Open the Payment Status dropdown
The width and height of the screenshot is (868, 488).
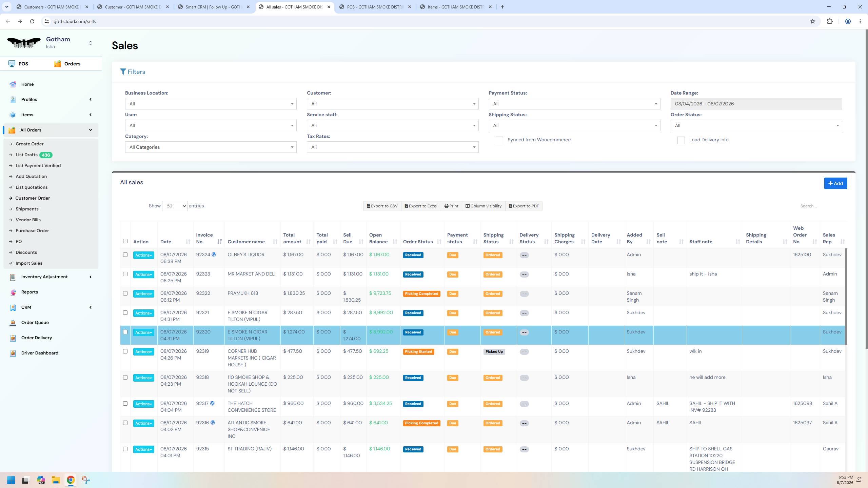click(574, 104)
